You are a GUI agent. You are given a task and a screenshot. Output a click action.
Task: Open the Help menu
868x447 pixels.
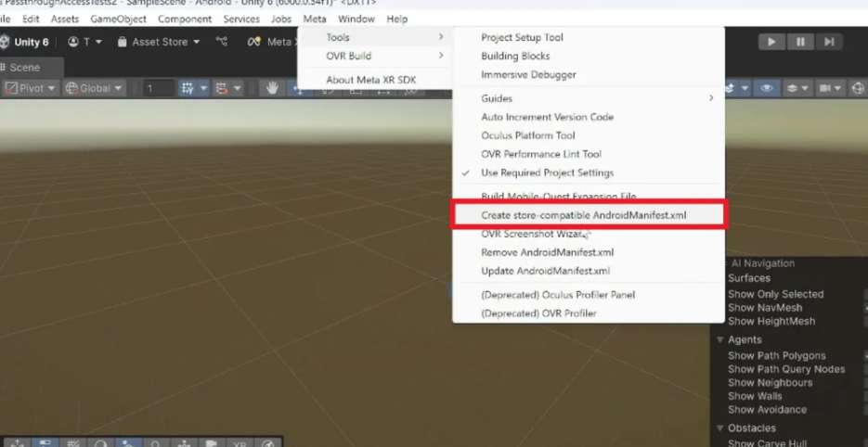[x=397, y=19]
